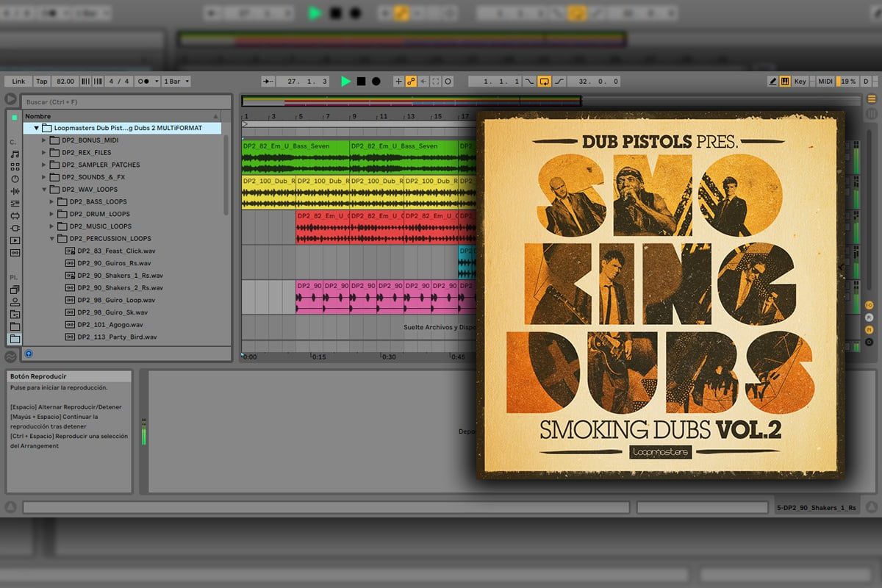Sort browser by the Nombre column header
882x588 pixels.
[121, 116]
